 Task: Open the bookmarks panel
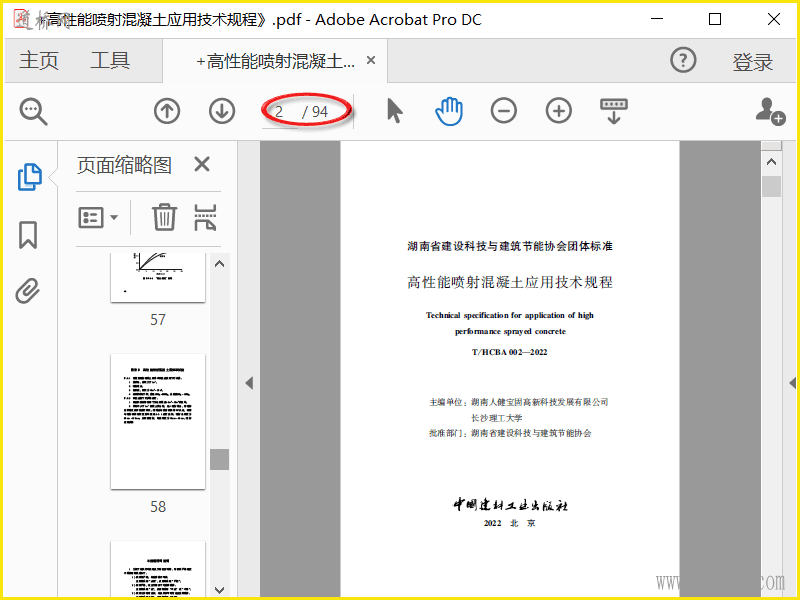click(28, 235)
